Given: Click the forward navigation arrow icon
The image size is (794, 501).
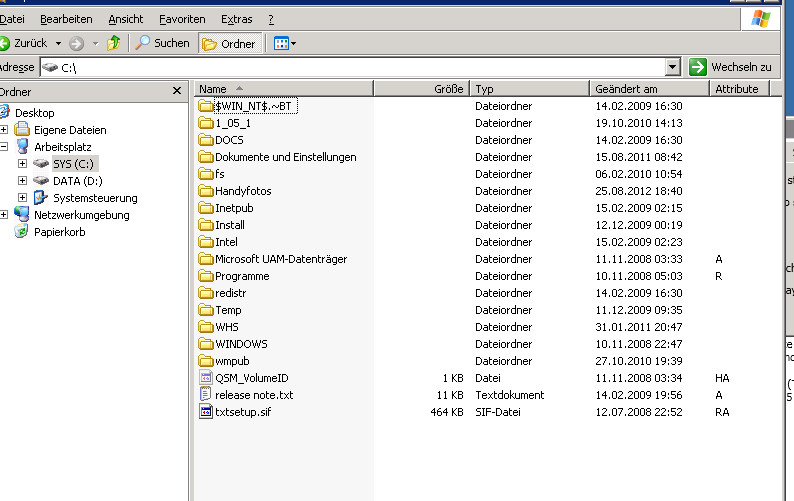Looking at the screenshot, I should pos(76,44).
